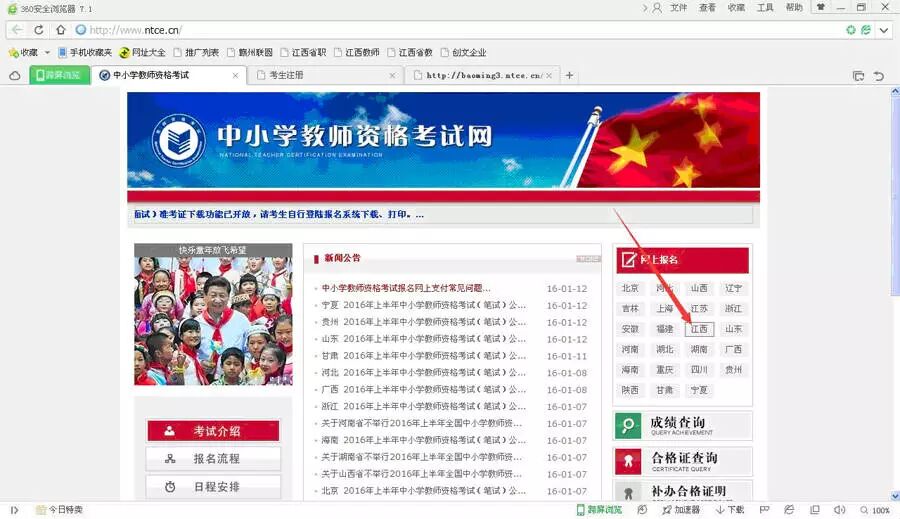Open the 查看 menu
Image resolution: width=900 pixels, height=519 pixels.
coord(707,7)
